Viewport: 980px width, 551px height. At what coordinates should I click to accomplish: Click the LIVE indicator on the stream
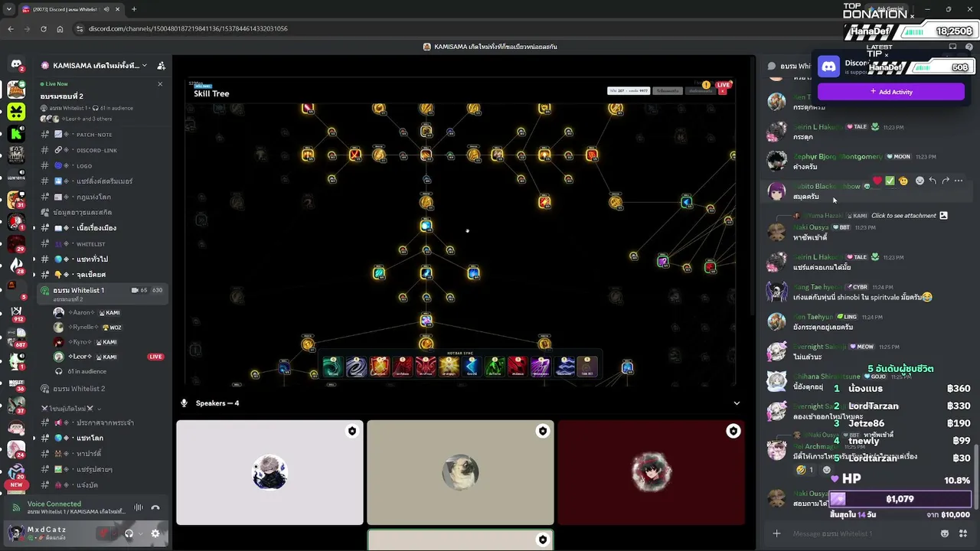pyautogui.click(x=724, y=84)
